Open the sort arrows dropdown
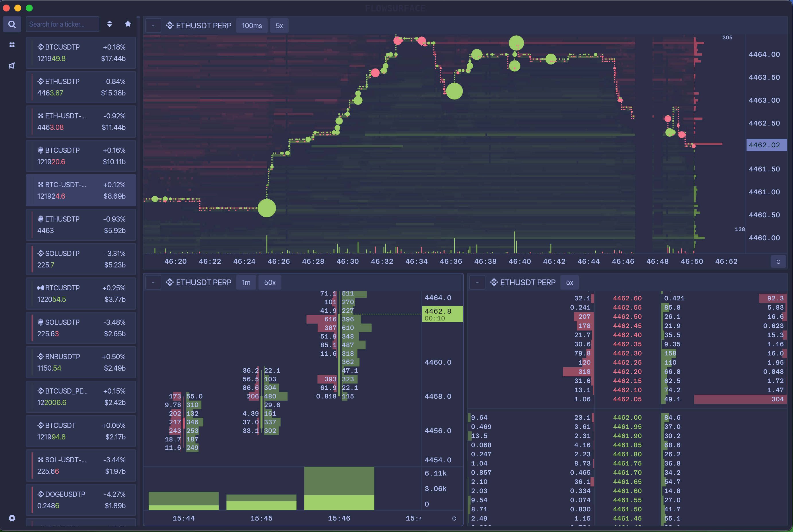Screen dimensions: 793x532 pyautogui.click(x=109, y=24)
